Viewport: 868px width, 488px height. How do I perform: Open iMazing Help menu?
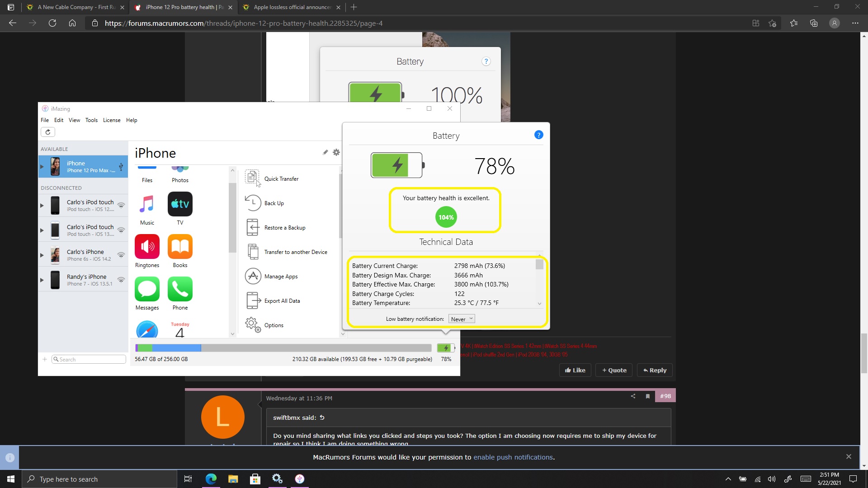click(x=132, y=120)
